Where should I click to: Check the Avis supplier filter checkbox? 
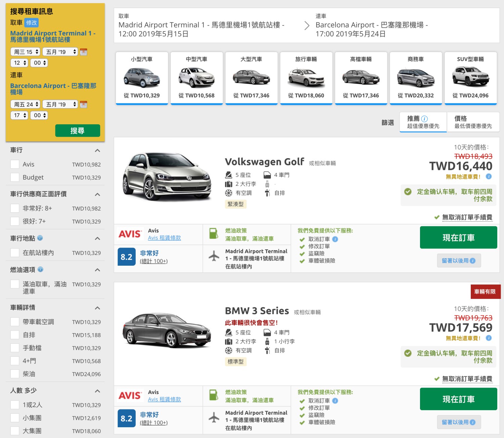click(15, 164)
